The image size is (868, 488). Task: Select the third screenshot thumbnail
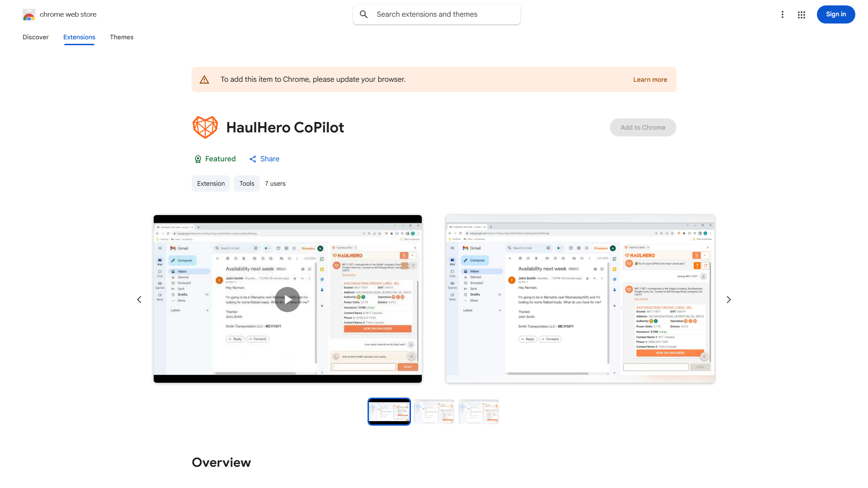coord(478,411)
